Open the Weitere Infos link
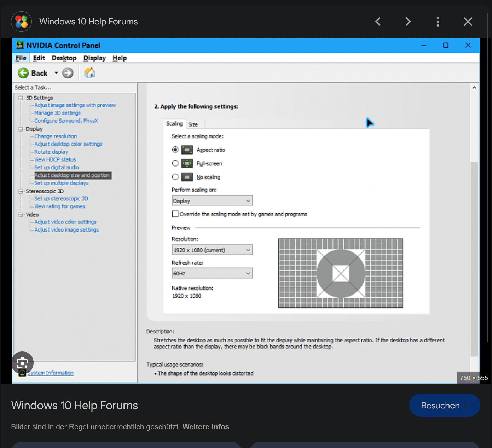The image size is (492, 448). click(206, 427)
